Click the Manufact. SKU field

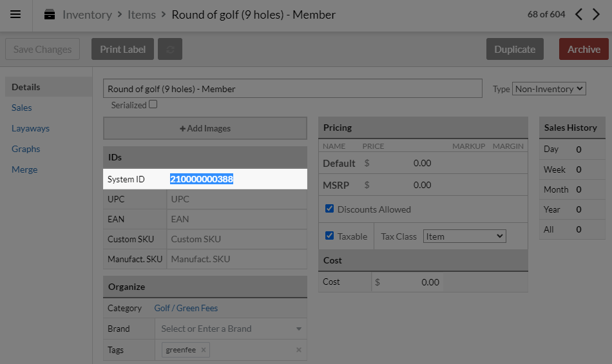pos(236,259)
